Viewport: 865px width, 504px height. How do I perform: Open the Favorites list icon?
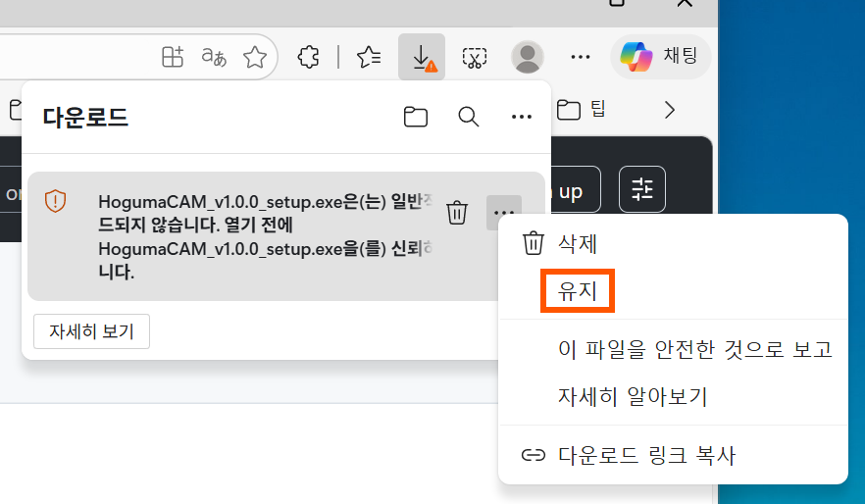coord(369,57)
